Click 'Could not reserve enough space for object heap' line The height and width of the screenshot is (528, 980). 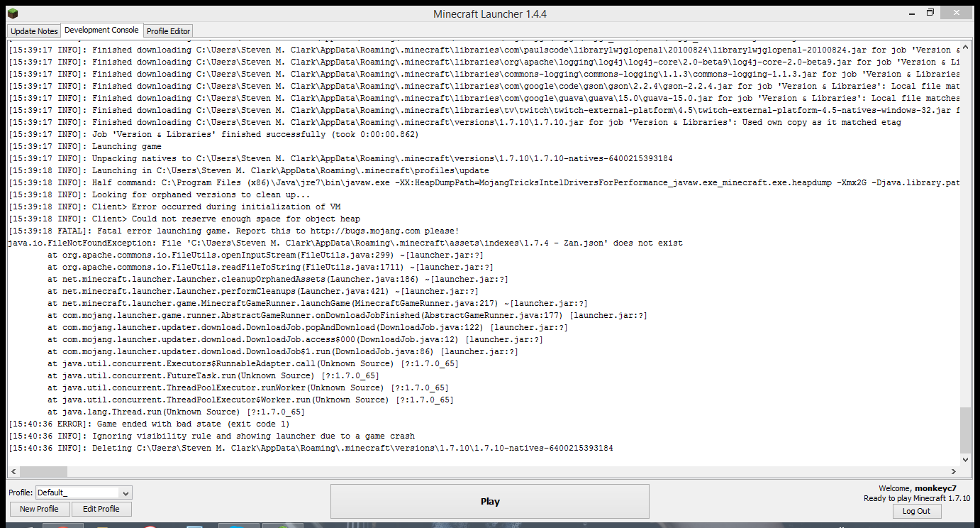(x=184, y=219)
